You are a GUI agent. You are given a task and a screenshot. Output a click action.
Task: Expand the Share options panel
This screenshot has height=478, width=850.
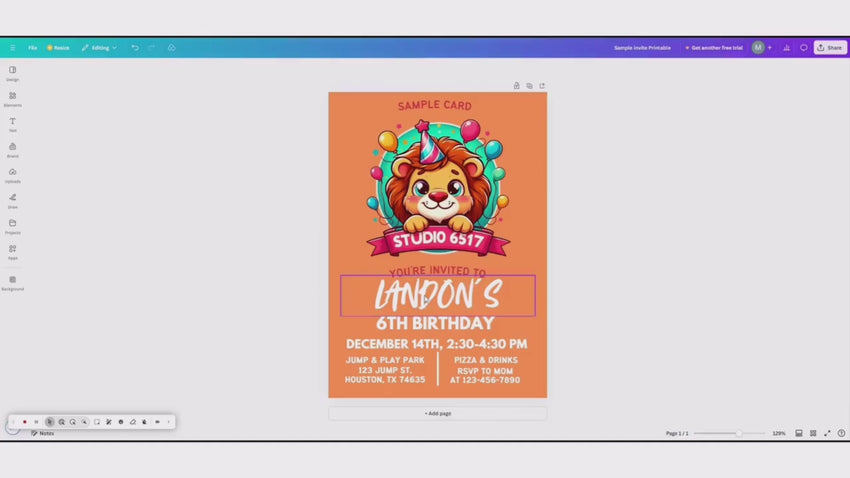click(x=830, y=47)
